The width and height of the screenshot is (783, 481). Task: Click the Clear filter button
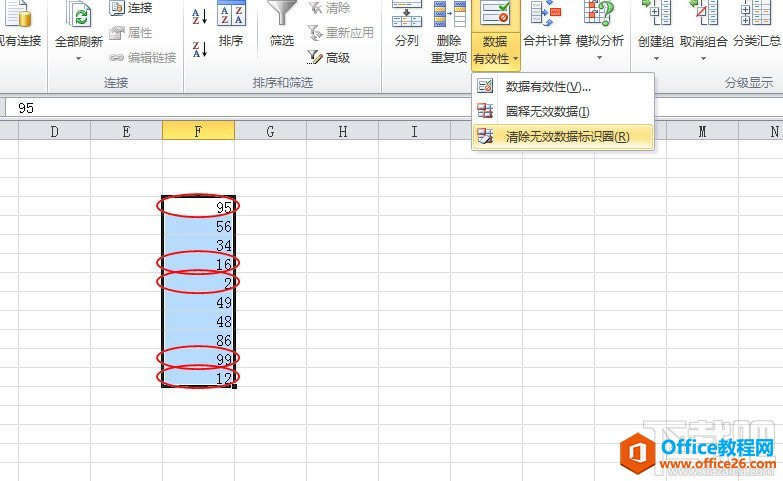click(329, 7)
